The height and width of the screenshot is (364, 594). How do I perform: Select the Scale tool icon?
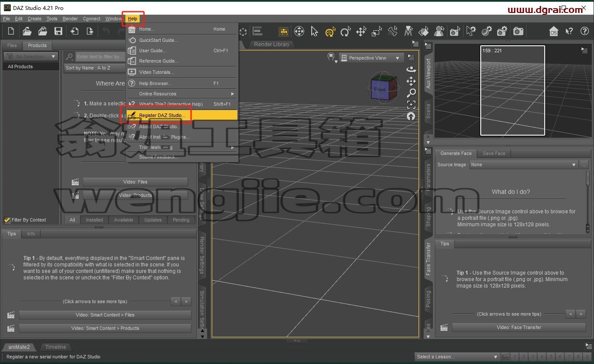377,32
